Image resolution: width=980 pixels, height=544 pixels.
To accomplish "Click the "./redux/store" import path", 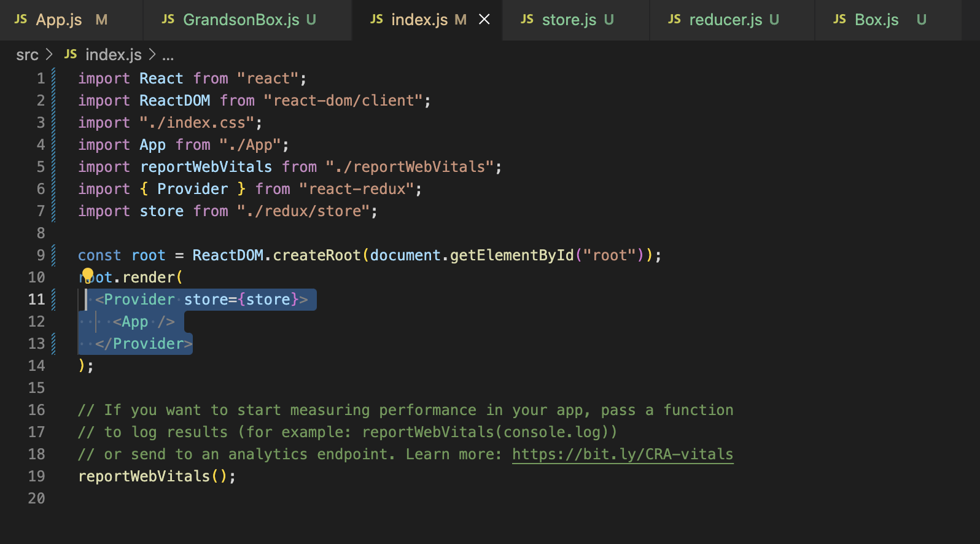I will click(x=303, y=211).
